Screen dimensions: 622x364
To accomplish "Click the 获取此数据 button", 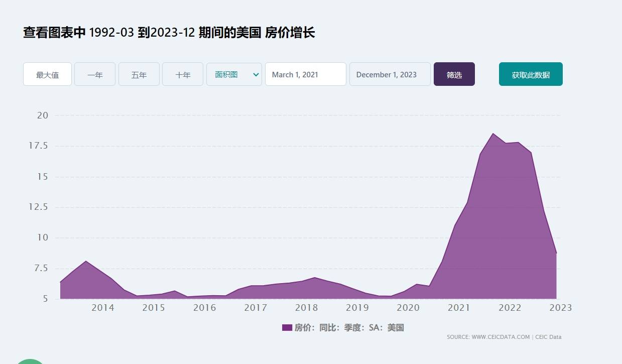I will (x=531, y=74).
